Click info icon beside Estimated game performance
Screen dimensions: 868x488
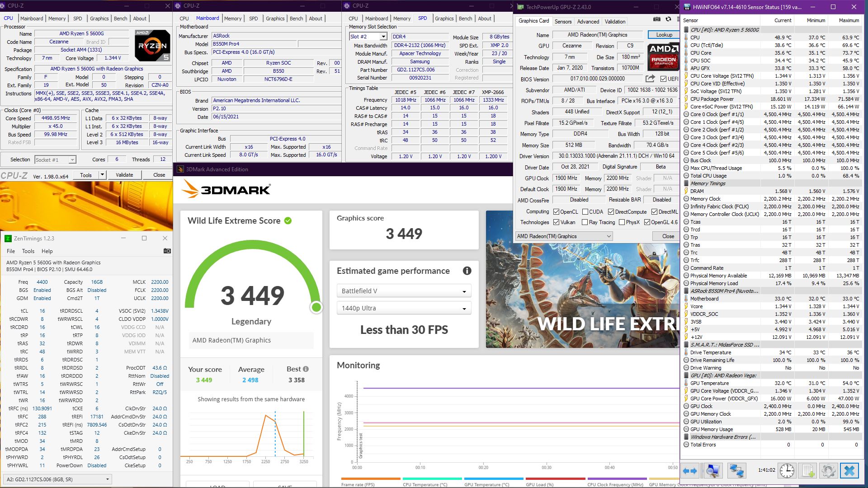coord(467,271)
